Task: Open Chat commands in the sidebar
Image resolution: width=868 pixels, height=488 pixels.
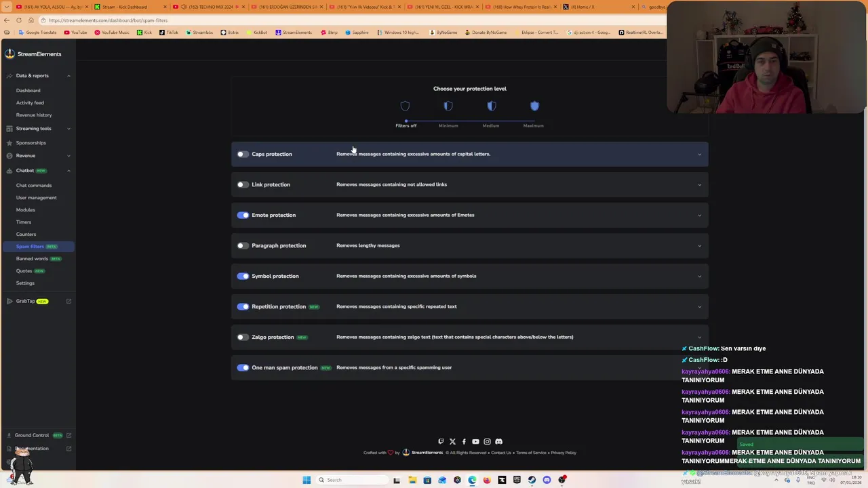Action: (34, 185)
